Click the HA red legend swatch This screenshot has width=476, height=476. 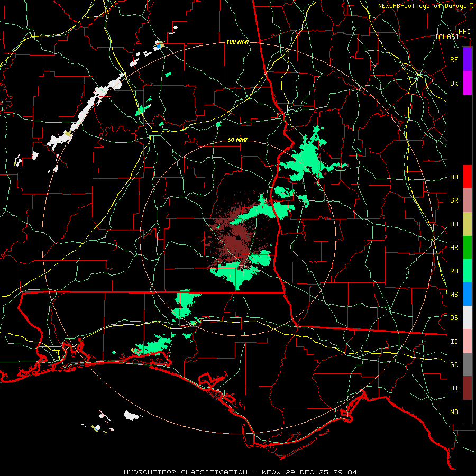click(x=467, y=177)
